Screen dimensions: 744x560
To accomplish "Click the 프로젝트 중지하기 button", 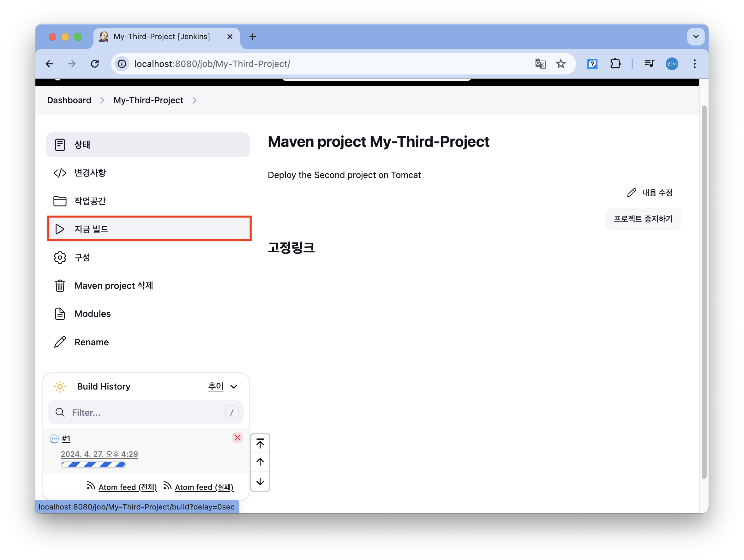I will (x=643, y=219).
